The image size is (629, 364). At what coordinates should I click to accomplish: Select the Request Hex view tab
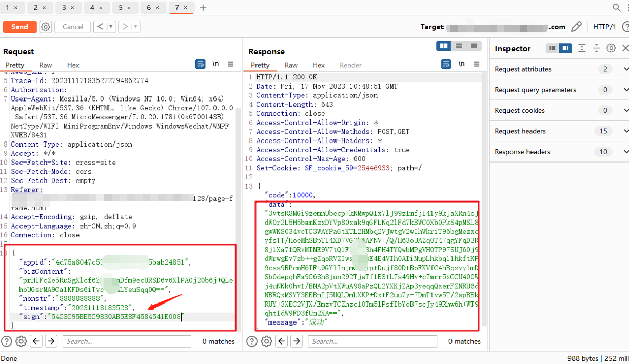point(73,65)
